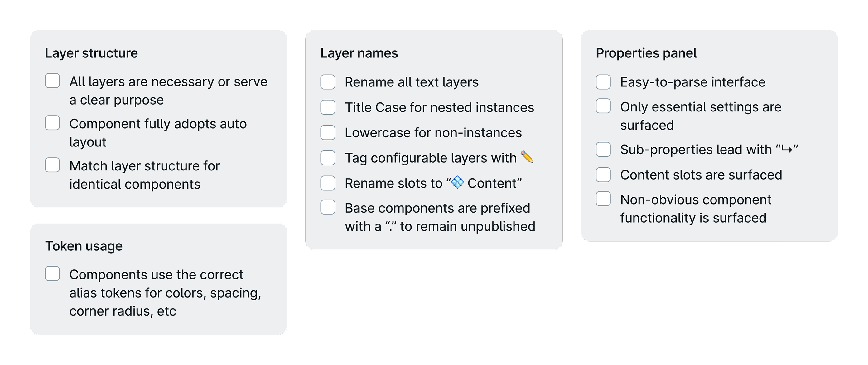The width and height of the screenshot is (868, 365).
Task: Toggle 'Tag configurable layers' checkbox
Action: click(328, 158)
